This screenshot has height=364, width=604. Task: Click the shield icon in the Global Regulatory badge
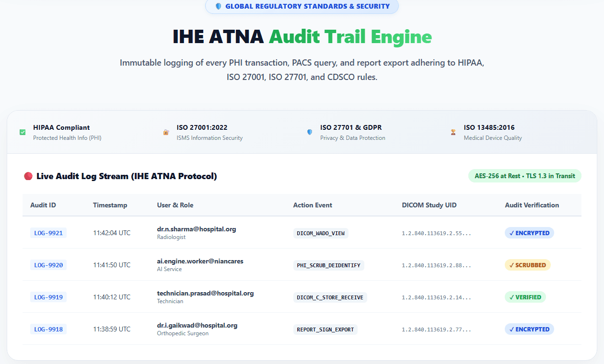(219, 6)
